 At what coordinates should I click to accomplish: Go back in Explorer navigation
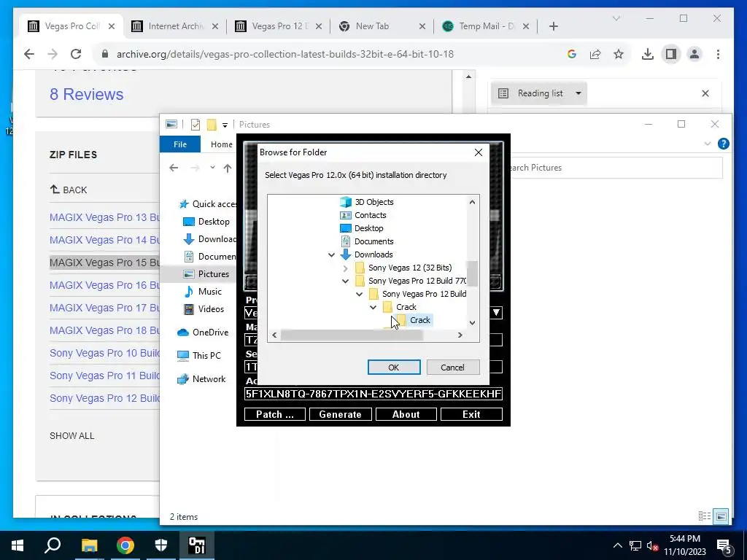[174, 168]
